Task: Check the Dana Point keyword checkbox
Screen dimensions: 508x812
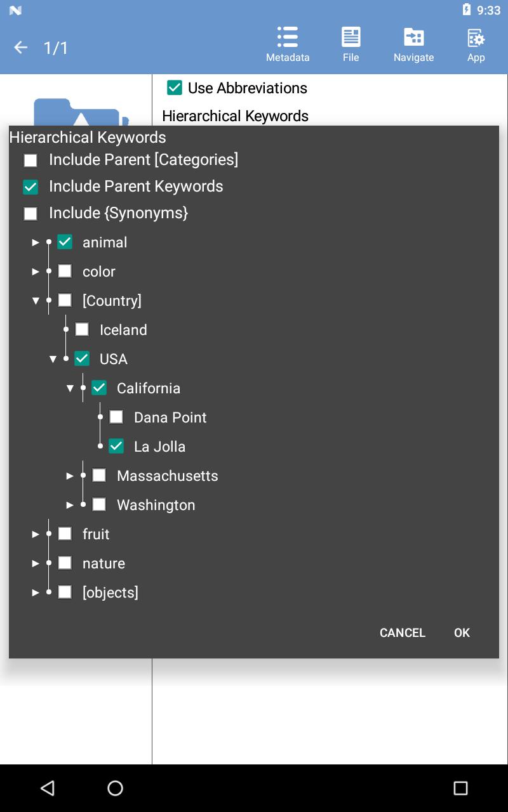Action: tap(116, 417)
